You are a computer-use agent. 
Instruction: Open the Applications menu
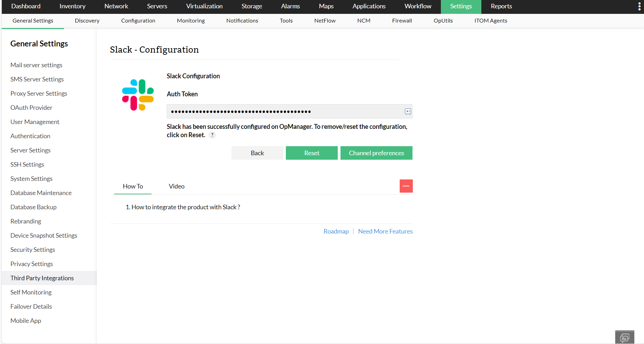point(369,6)
